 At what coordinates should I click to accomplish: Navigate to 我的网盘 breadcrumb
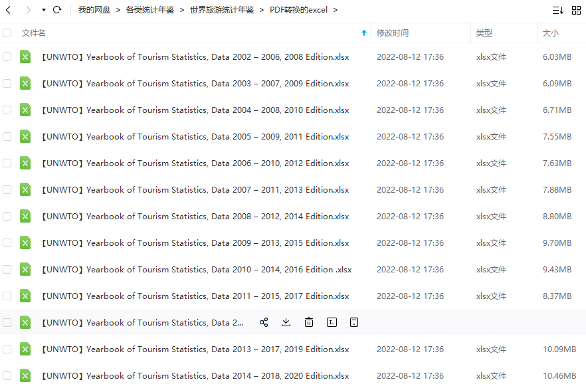tap(94, 10)
